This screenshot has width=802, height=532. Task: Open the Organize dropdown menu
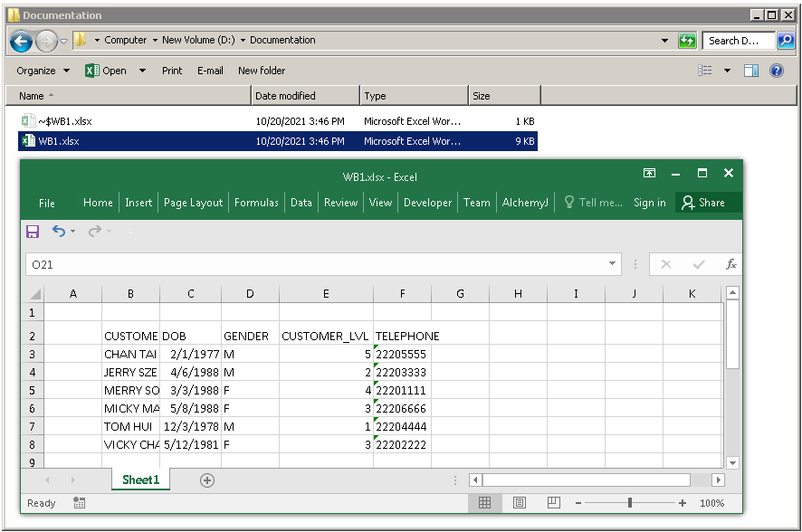(43, 71)
